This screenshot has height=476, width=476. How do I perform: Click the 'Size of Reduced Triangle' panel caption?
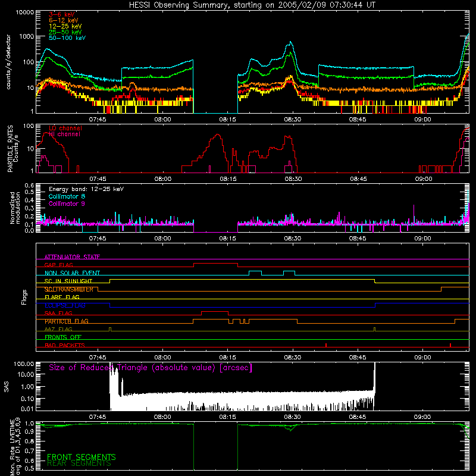point(151,368)
